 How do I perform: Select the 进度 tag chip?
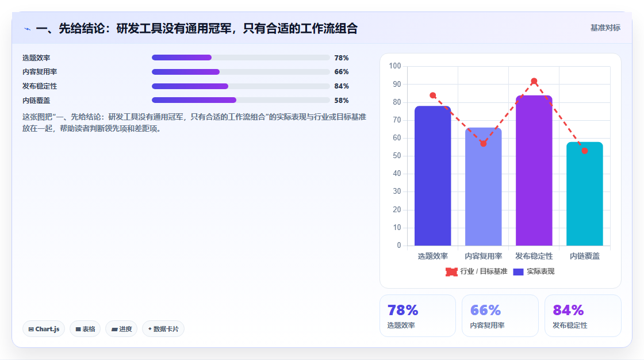[x=121, y=329]
